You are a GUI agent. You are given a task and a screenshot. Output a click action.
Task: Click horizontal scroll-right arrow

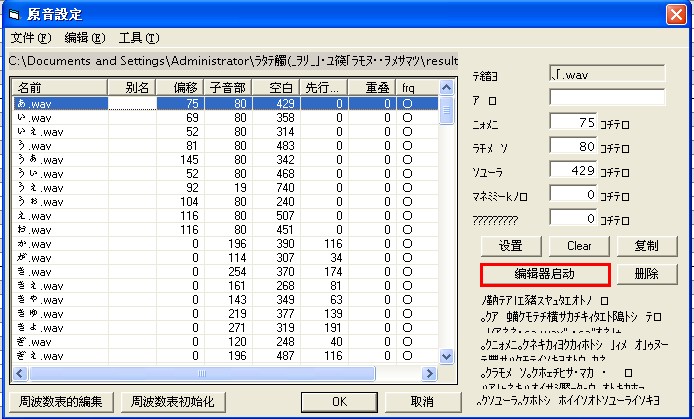click(429, 374)
